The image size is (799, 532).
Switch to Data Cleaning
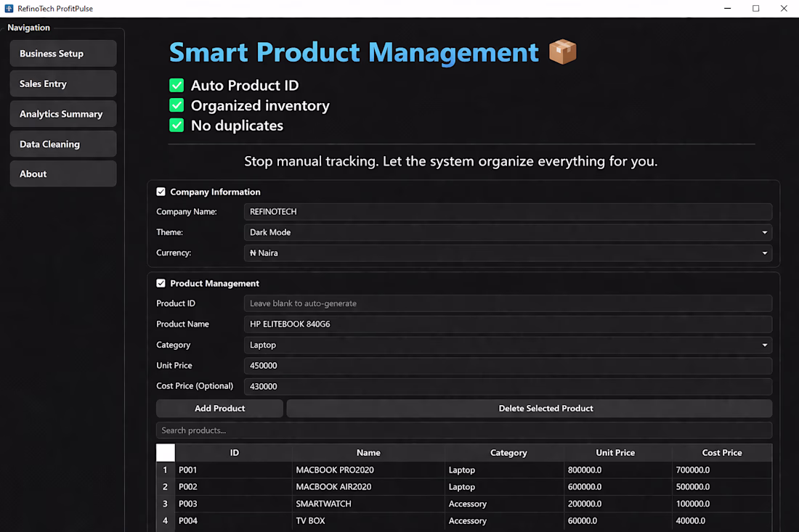point(63,144)
